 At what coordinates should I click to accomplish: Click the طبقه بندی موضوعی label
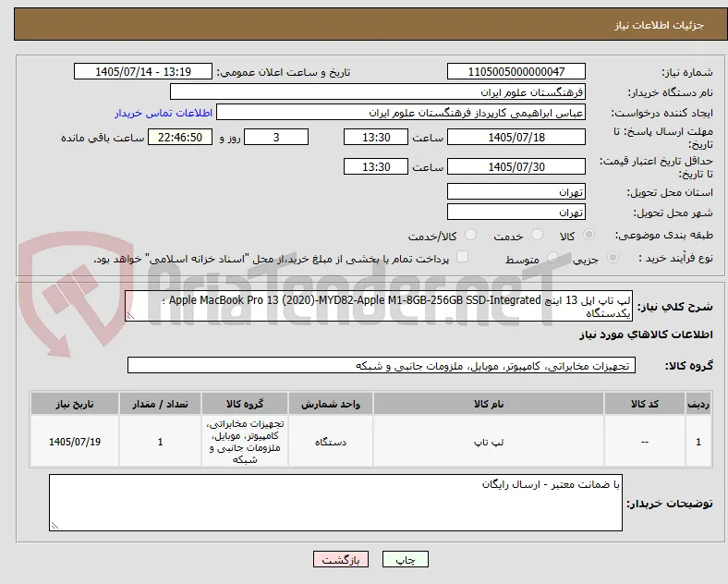664,235
